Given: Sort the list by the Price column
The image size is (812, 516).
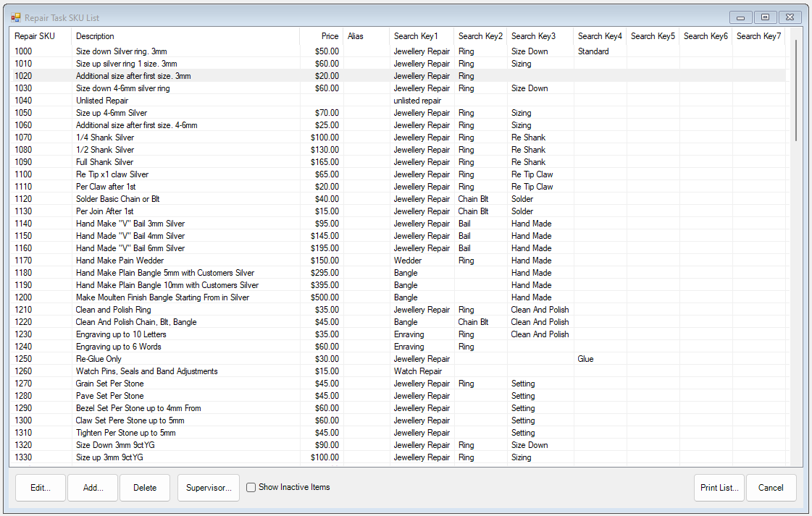Looking at the screenshot, I should click(329, 35).
